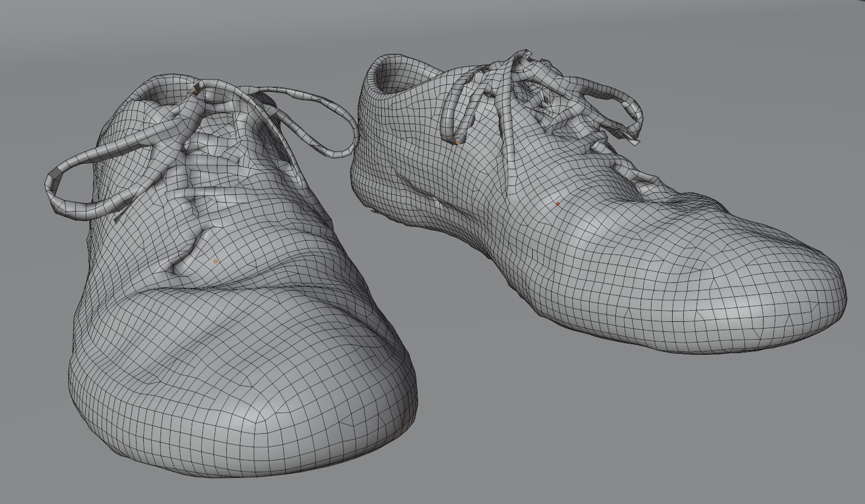Image resolution: width=865 pixels, height=504 pixels.
Task: Click the orange point at right shoe's lace end
Action: tap(458, 143)
